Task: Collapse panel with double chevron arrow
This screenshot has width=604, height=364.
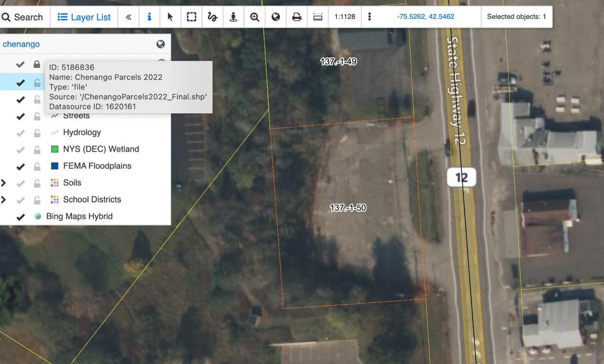Action: [x=128, y=17]
